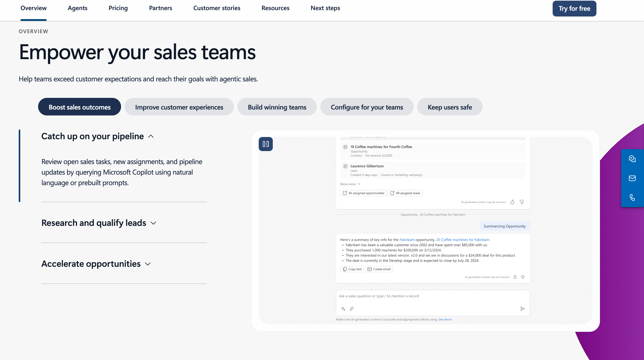
Task: Click the sparkle prompt suggestions icon in Copilot
Action: (x=343, y=309)
